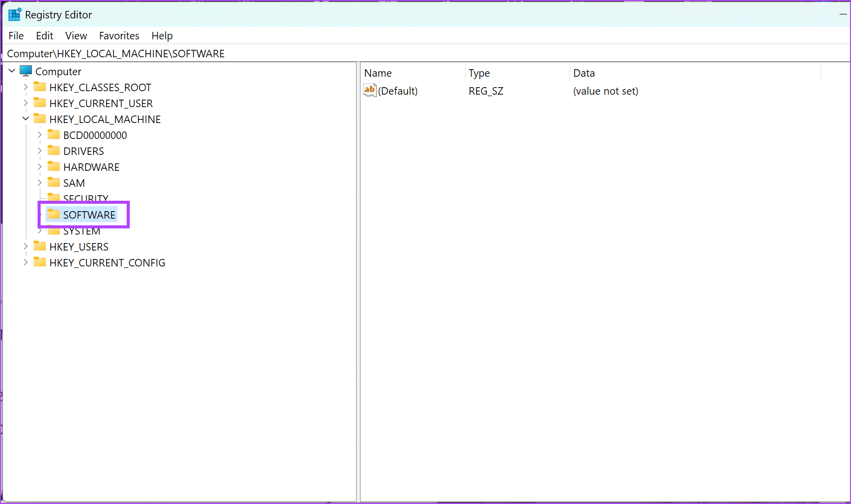Click the HKEY_CURRENT_USER folder icon
Viewport: 851px width, 504px height.
pos(40,103)
